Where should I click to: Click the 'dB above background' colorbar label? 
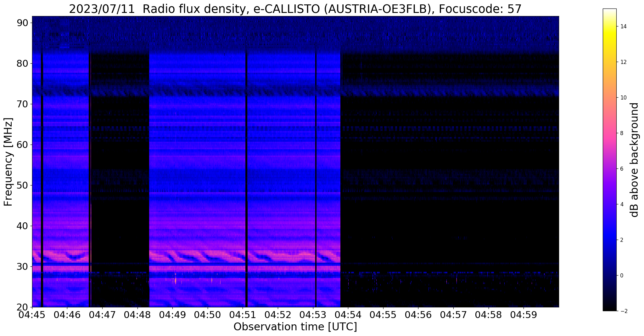635,160
